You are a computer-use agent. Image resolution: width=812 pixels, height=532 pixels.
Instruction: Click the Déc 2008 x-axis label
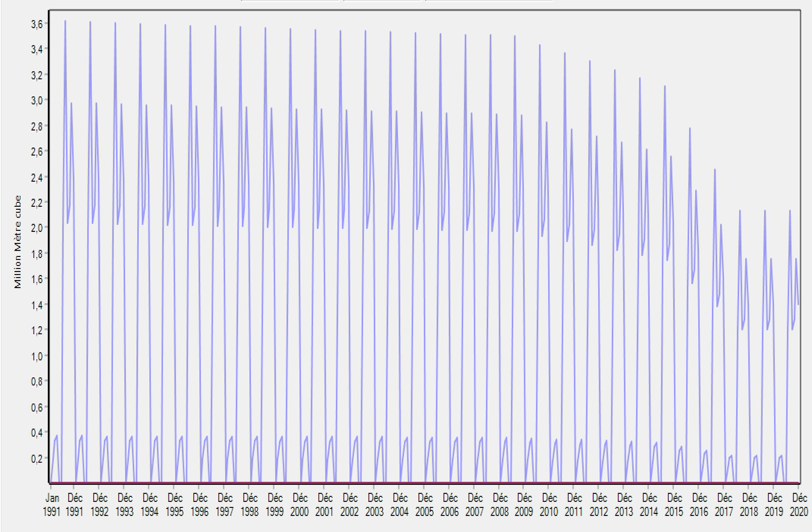pyautogui.click(x=500, y=505)
